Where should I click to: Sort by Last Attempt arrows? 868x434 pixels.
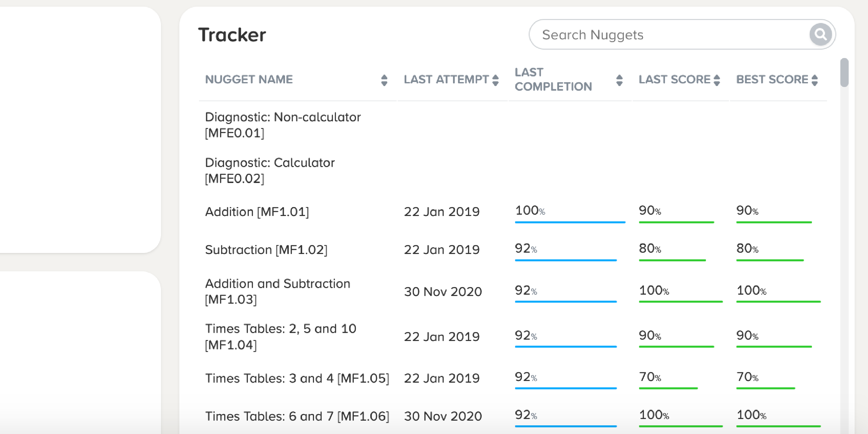click(495, 80)
